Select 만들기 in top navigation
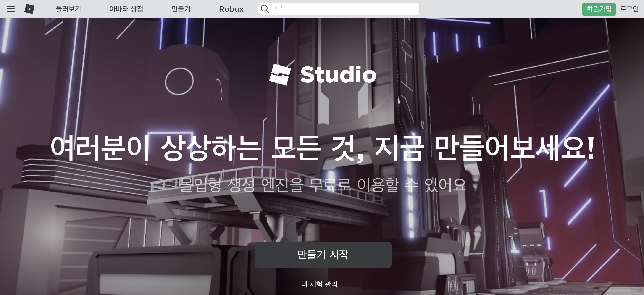 coord(181,9)
